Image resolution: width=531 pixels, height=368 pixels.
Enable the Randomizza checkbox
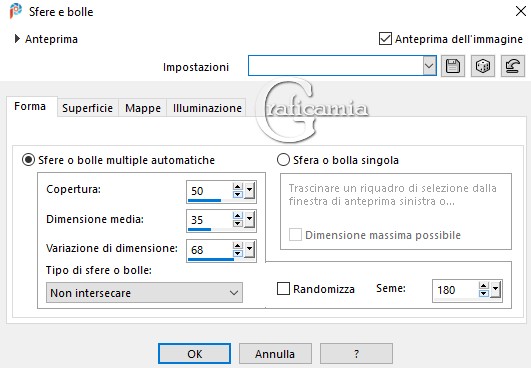click(x=283, y=289)
